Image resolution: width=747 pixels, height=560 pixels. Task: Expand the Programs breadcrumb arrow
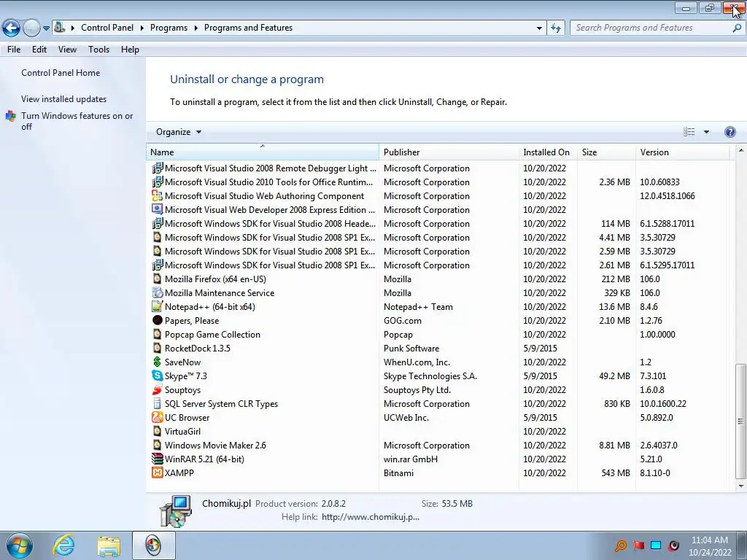[196, 28]
